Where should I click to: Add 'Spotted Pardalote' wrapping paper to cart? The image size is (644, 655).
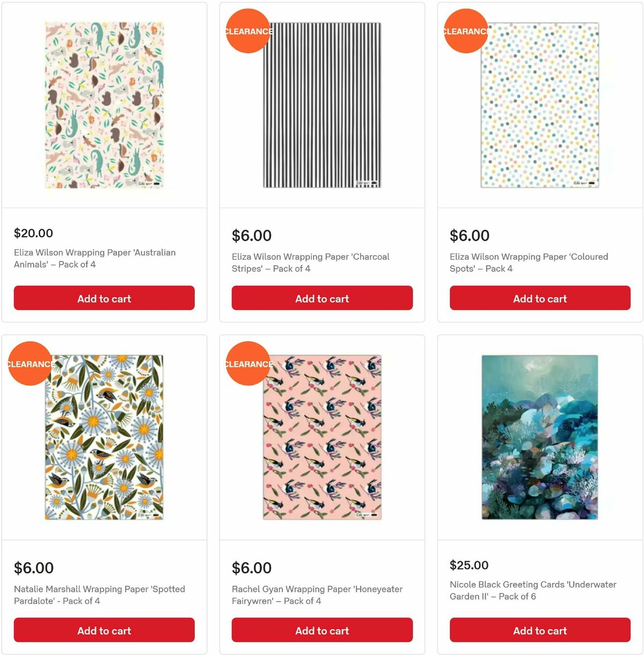point(104,630)
